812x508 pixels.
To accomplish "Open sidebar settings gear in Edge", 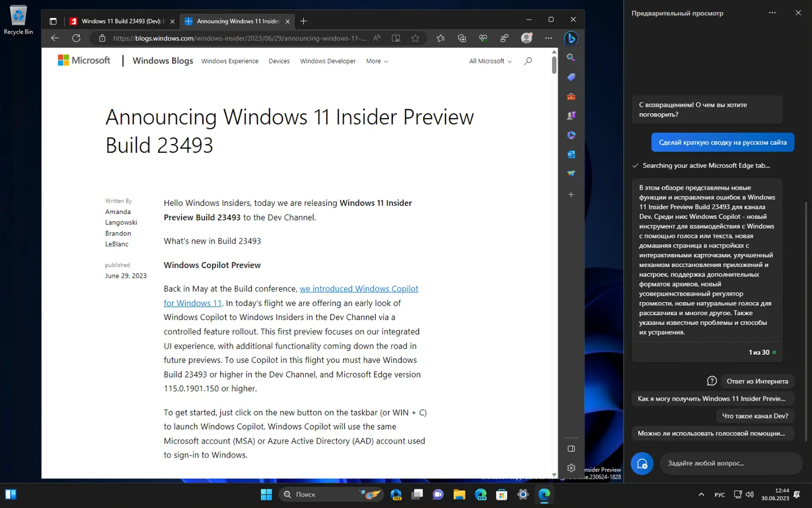I will (x=571, y=468).
